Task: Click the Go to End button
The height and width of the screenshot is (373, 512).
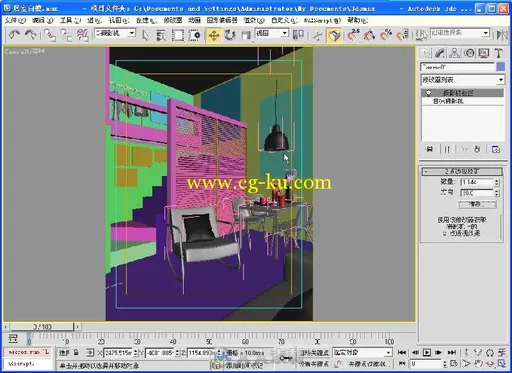Action: [451, 352]
